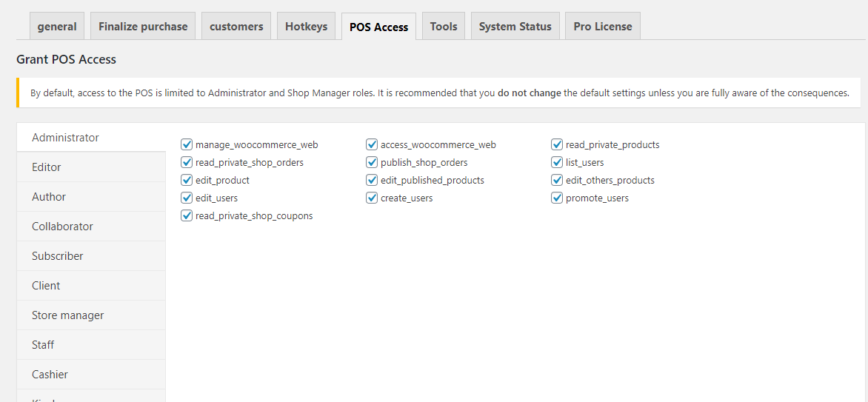The width and height of the screenshot is (868, 402).
Task: Uncheck the publish_shop_orders checkbox
Action: click(x=372, y=163)
